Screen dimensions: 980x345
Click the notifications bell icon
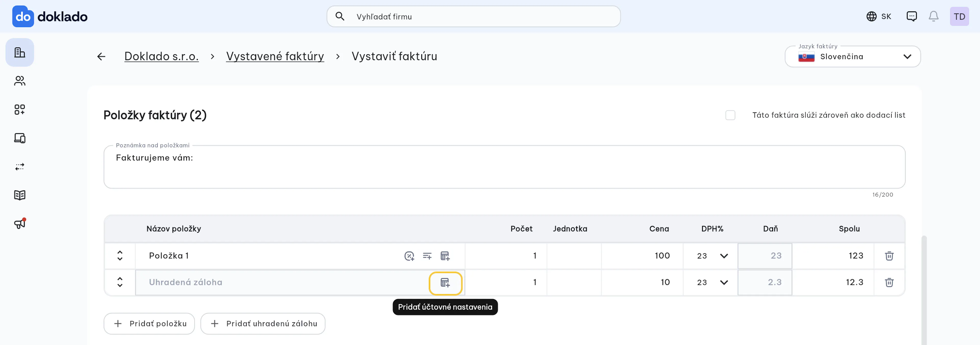click(x=933, y=16)
